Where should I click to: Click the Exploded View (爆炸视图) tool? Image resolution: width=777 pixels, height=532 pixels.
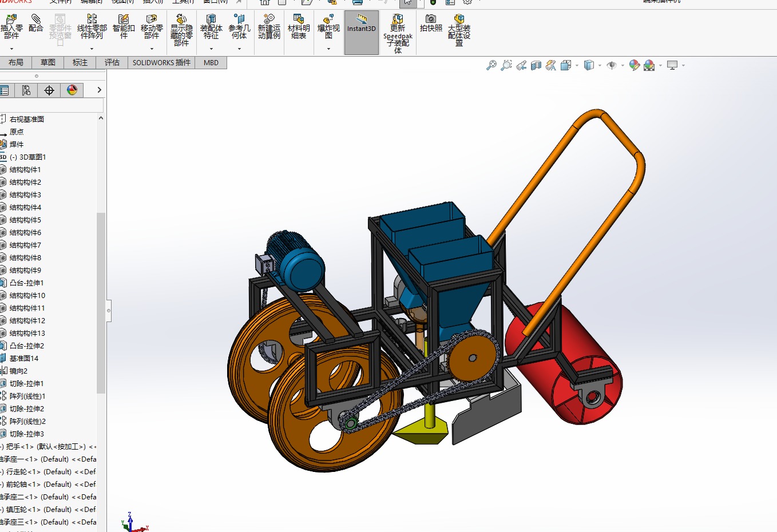(328, 27)
